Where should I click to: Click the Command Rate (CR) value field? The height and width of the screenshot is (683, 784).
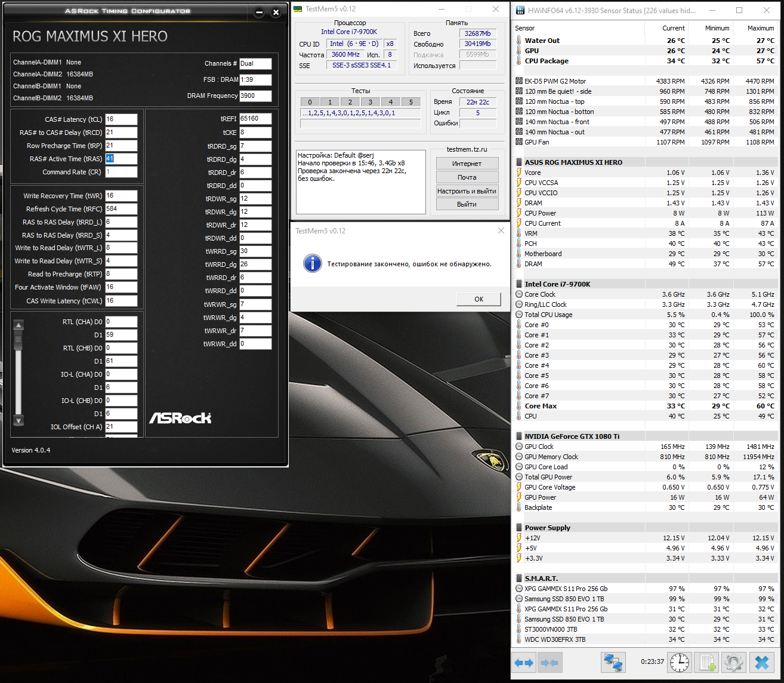[x=121, y=172]
